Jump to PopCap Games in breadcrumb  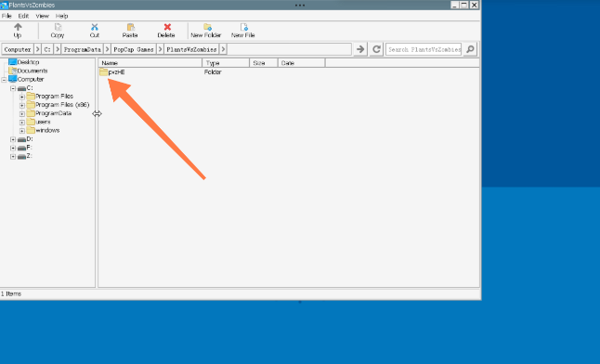[134, 49]
